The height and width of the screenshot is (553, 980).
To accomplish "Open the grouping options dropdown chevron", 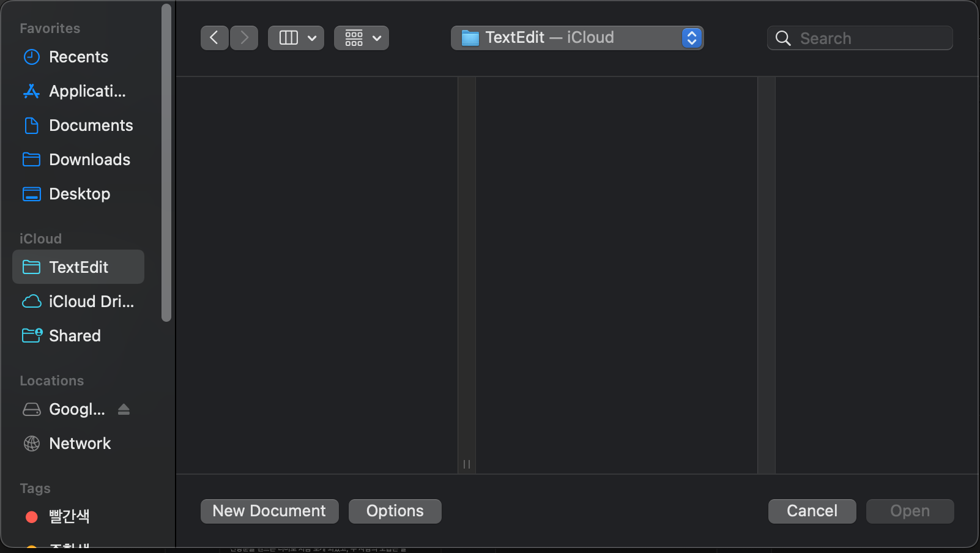I will pyautogui.click(x=377, y=38).
